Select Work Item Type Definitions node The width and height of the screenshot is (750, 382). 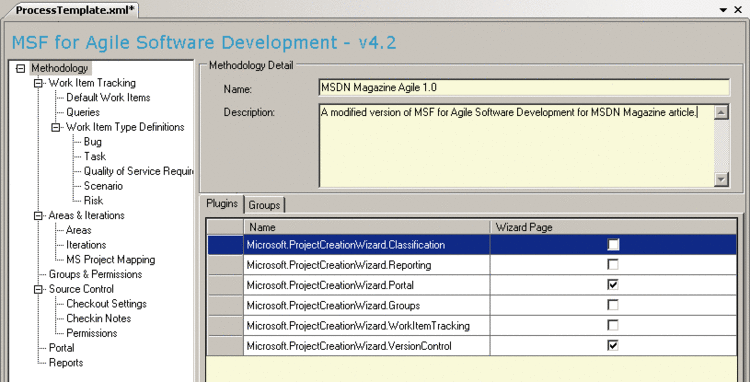click(x=125, y=127)
